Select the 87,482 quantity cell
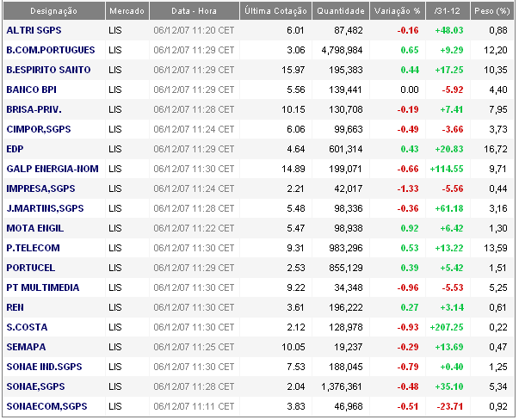519x420 pixels. pyautogui.click(x=349, y=30)
